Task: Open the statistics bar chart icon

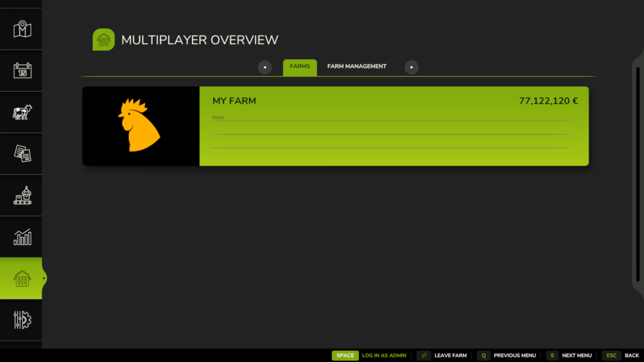Action: click(x=22, y=237)
